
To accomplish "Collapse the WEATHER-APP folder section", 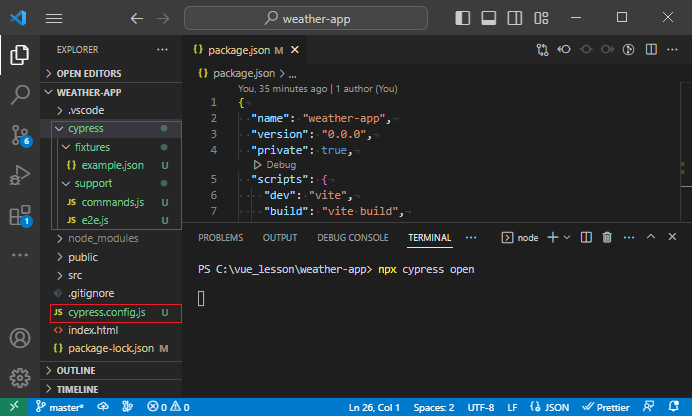I will pos(111,92).
